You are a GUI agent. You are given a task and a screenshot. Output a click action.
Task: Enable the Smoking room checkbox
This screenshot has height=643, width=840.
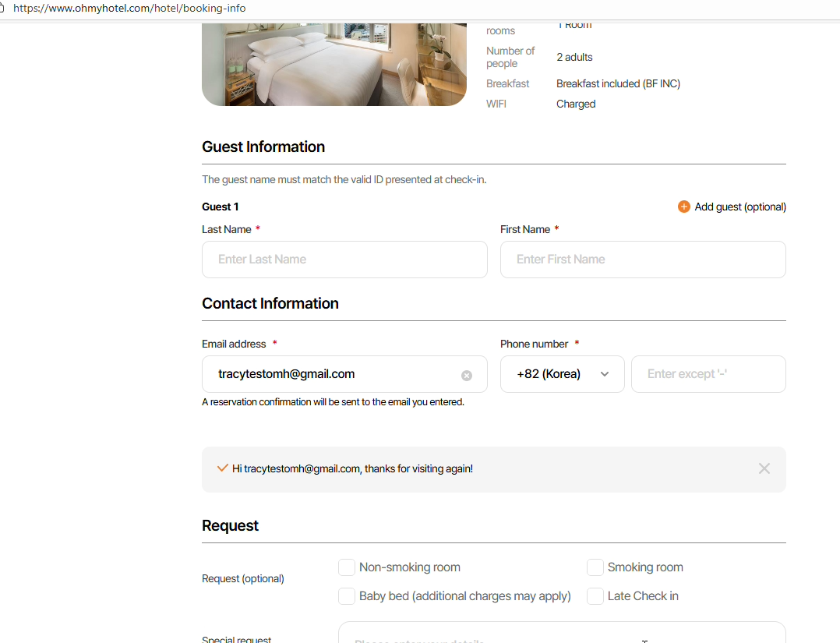(x=595, y=567)
